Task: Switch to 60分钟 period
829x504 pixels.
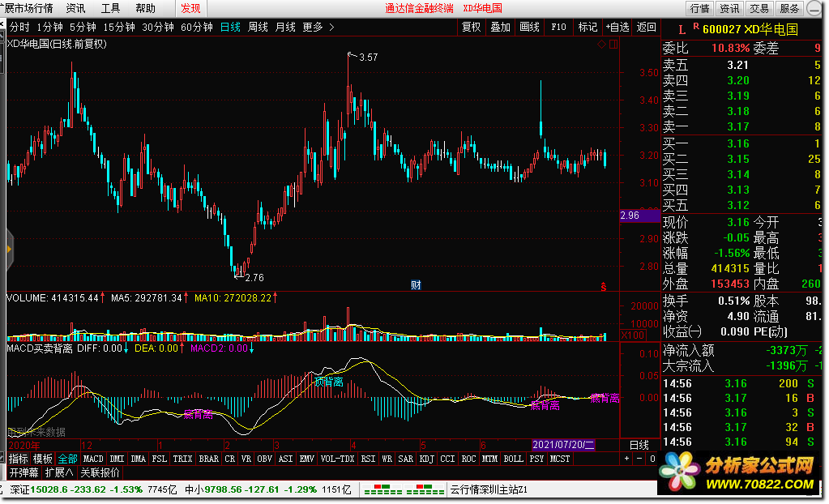Action: [x=197, y=27]
